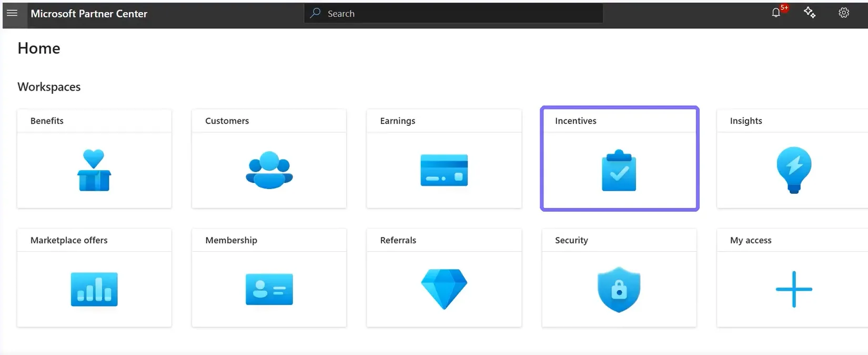Select the Membership ID card icon
Viewport: 868px width, 355px height.
[x=269, y=289]
